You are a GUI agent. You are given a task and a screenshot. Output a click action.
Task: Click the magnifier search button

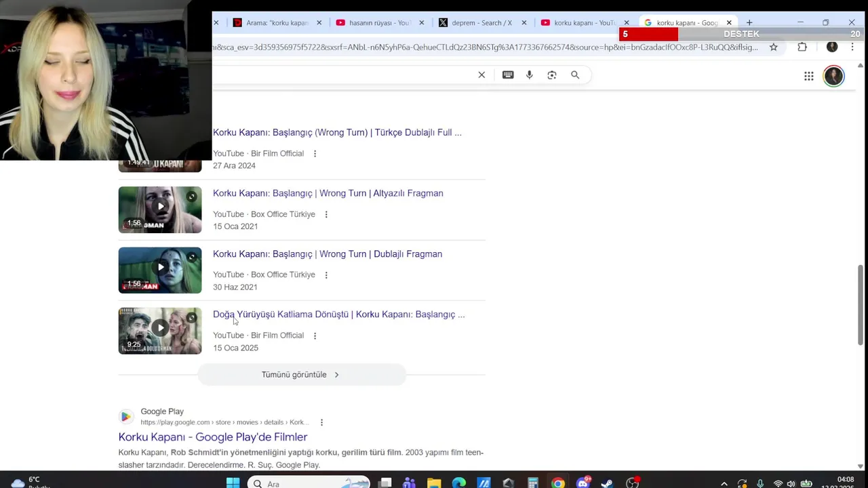coord(575,75)
